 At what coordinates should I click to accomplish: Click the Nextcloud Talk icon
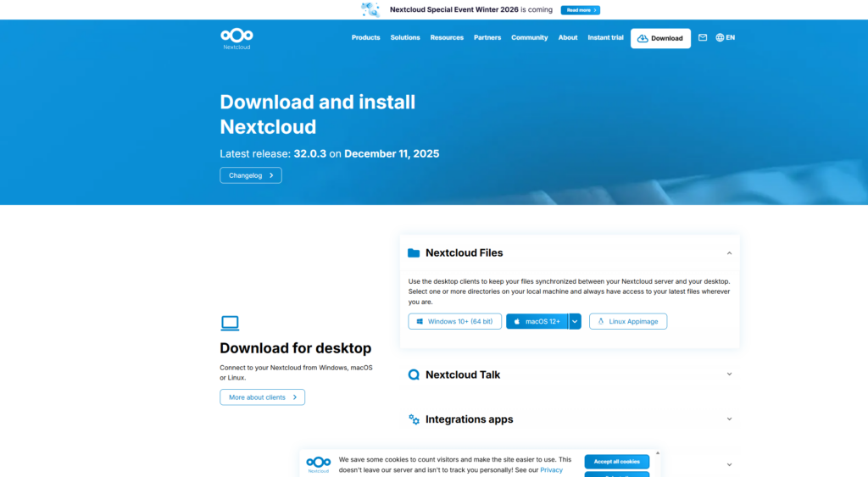[414, 374]
